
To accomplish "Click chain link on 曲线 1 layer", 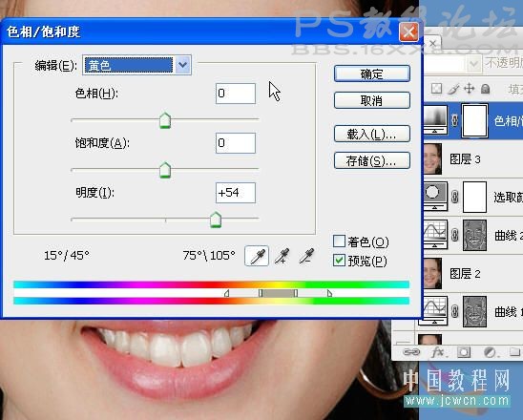I will tap(454, 311).
